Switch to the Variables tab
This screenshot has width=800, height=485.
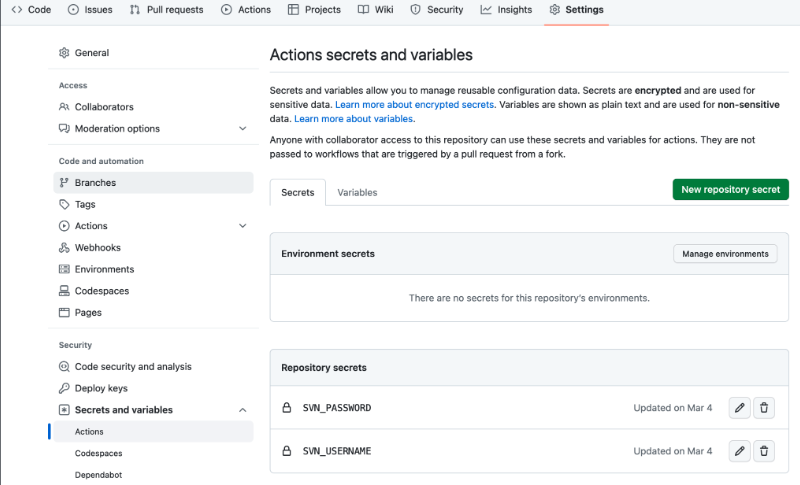(357, 192)
